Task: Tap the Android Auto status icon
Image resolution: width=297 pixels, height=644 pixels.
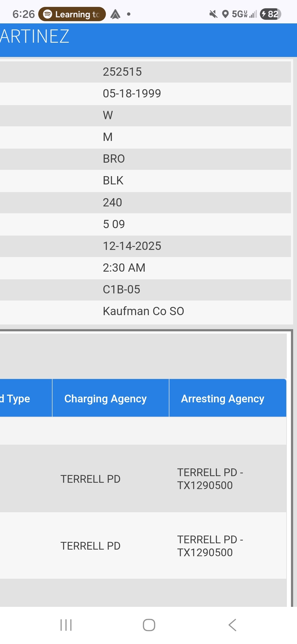Action: [x=116, y=14]
